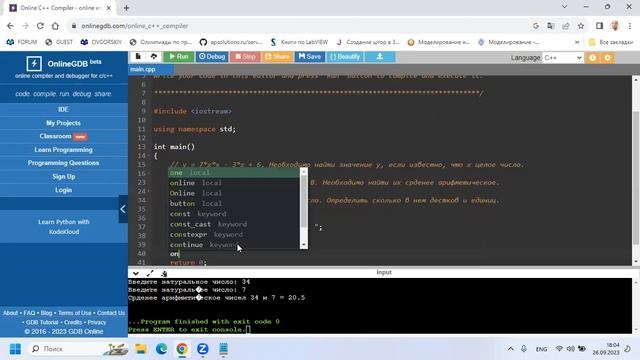
Task: Format code with the Beautify button
Action: click(345, 57)
